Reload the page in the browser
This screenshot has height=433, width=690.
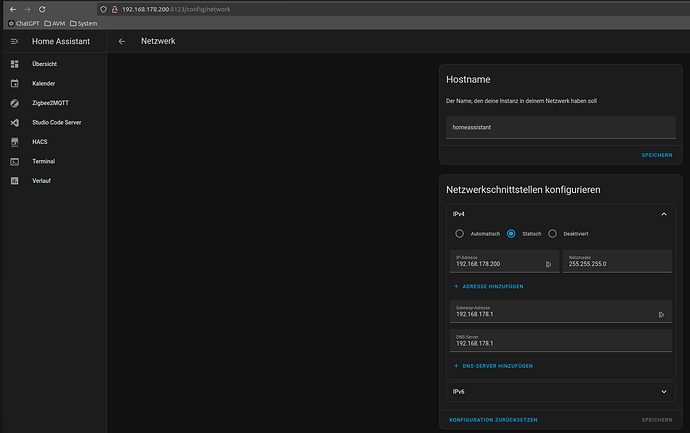pyautogui.click(x=42, y=9)
